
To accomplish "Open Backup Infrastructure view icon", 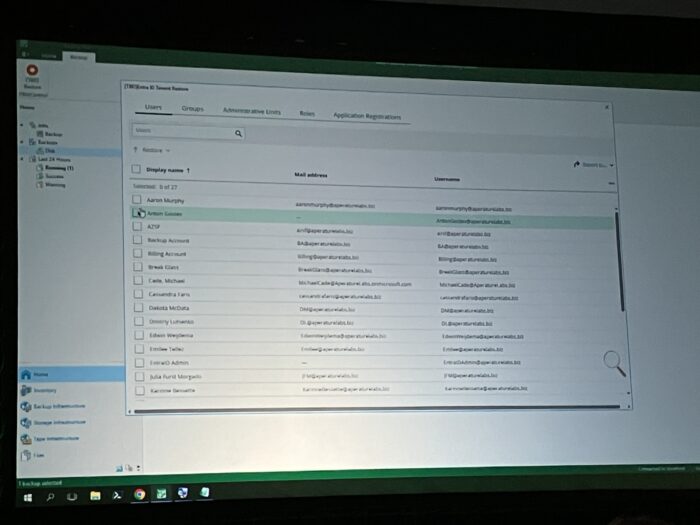I will pyautogui.click(x=26, y=406).
